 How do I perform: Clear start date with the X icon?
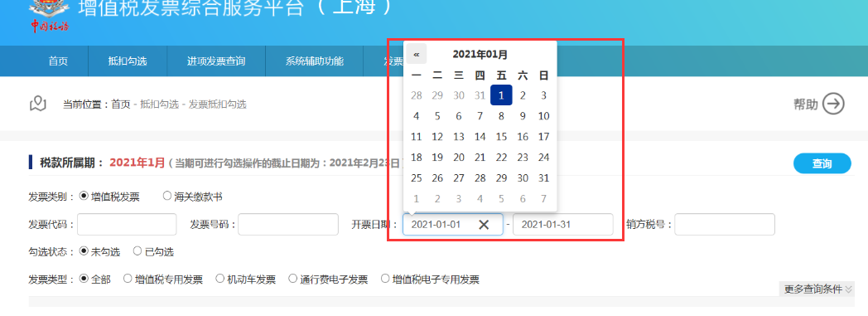(x=484, y=225)
